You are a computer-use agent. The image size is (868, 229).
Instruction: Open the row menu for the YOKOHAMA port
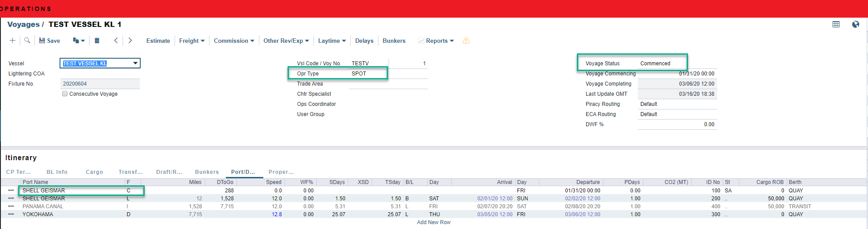pos(11,214)
